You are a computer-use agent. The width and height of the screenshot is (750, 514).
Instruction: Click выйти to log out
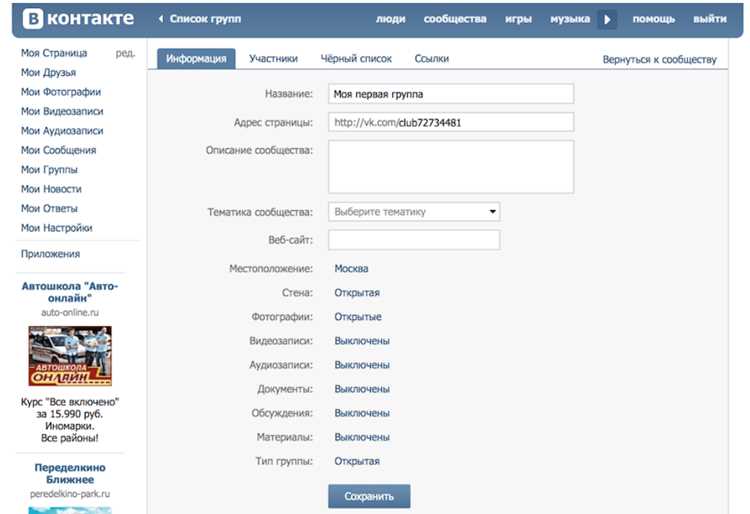[x=710, y=19]
